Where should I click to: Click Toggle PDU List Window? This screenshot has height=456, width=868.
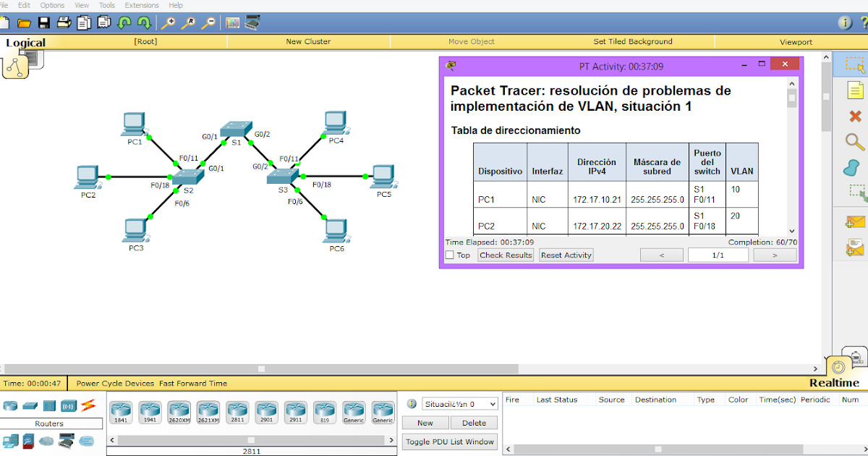[x=449, y=442]
